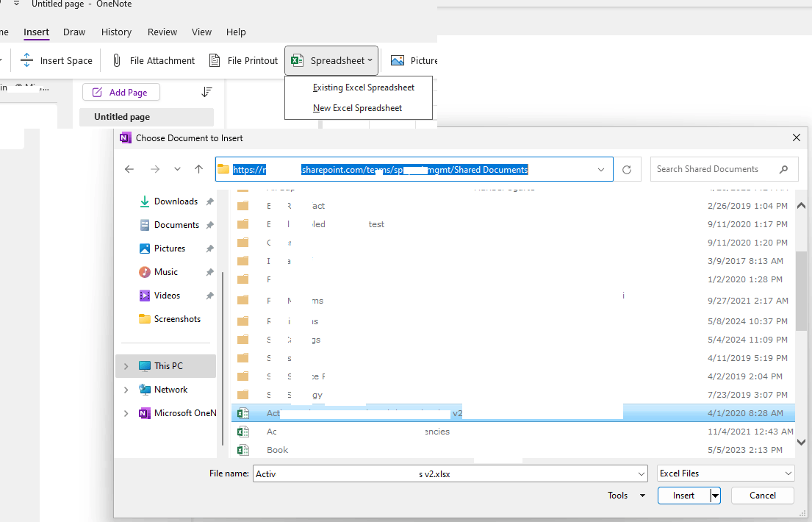Click the Refresh button beside address bar
The image size is (812, 522).
(627, 170)
